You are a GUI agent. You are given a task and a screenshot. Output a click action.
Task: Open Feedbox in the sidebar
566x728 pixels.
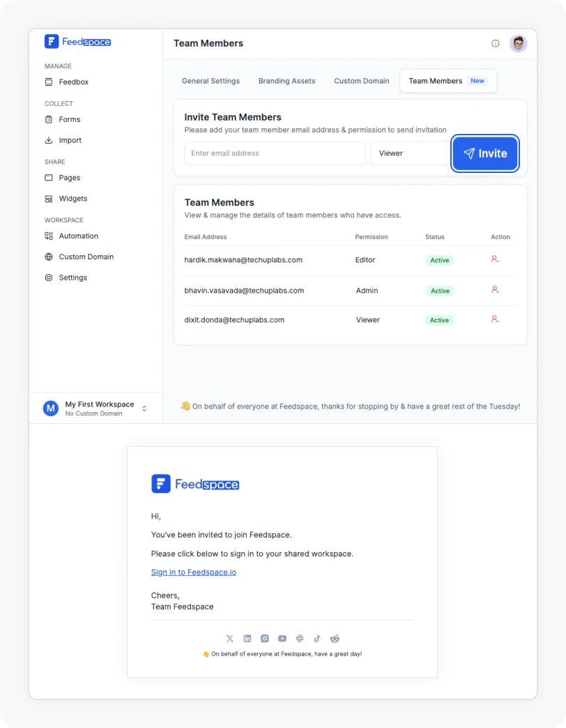[x=73, y=82]
